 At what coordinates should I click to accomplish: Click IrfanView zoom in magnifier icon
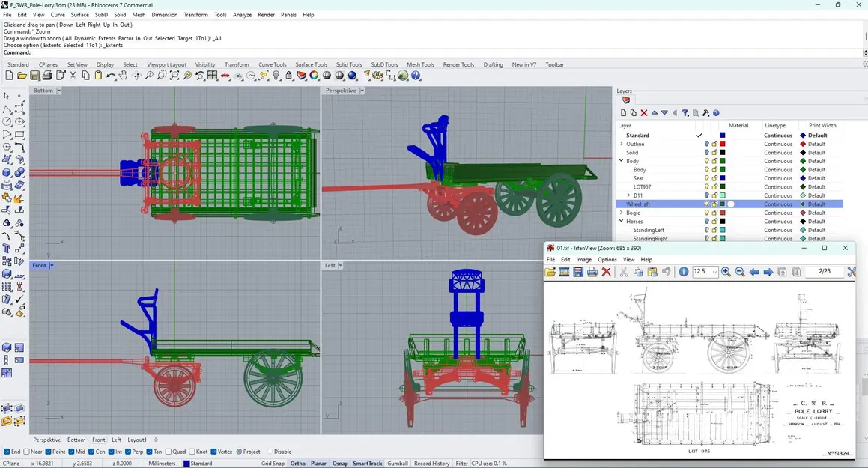click(x=726, y=272)
